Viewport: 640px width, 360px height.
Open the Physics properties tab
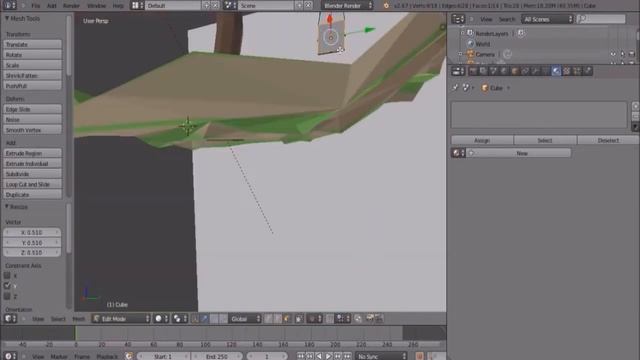pyautogui.click(x=587, y=71)
